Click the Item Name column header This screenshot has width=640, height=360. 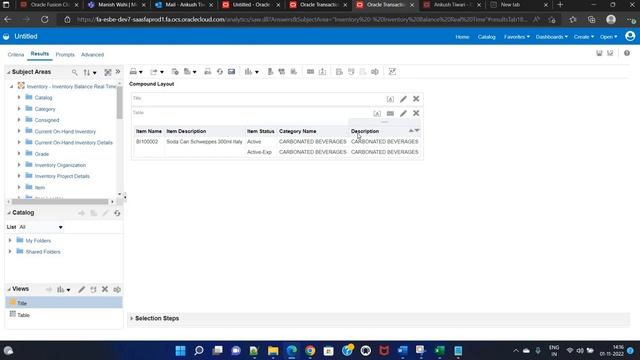(x=149, y=131)
